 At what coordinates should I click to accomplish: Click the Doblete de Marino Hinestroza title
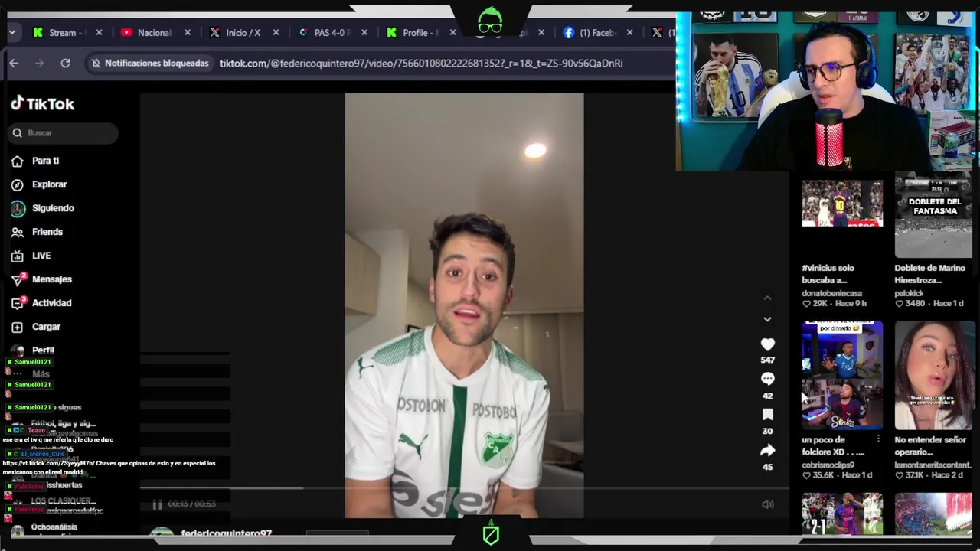[929, 274]
